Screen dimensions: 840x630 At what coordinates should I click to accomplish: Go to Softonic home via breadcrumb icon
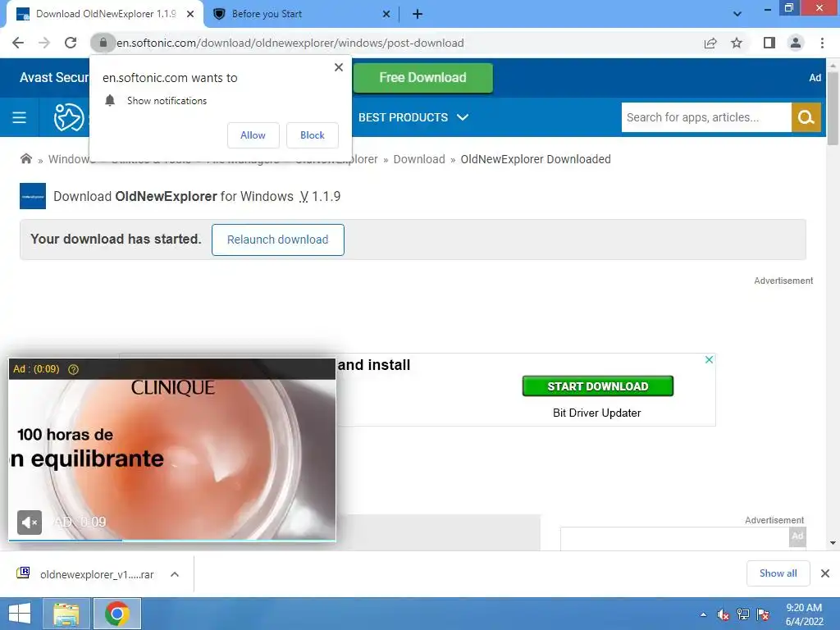[25, 158]
